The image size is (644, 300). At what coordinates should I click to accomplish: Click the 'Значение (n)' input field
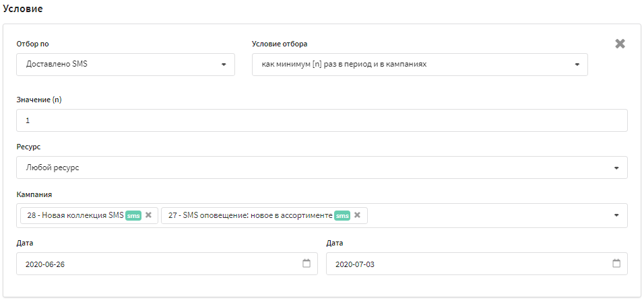(321, 120)
